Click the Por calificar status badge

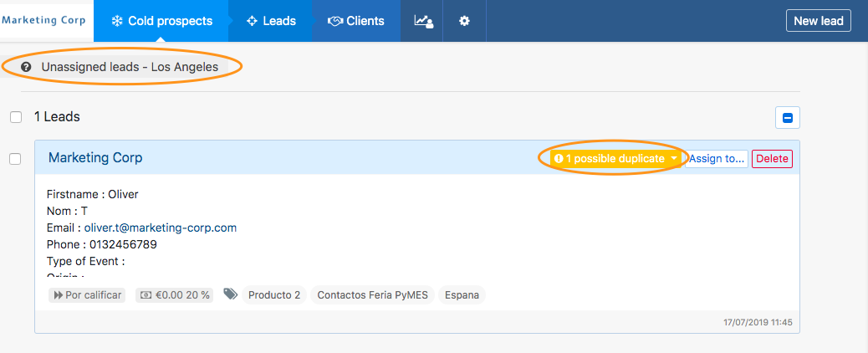(x=87, y=294)
